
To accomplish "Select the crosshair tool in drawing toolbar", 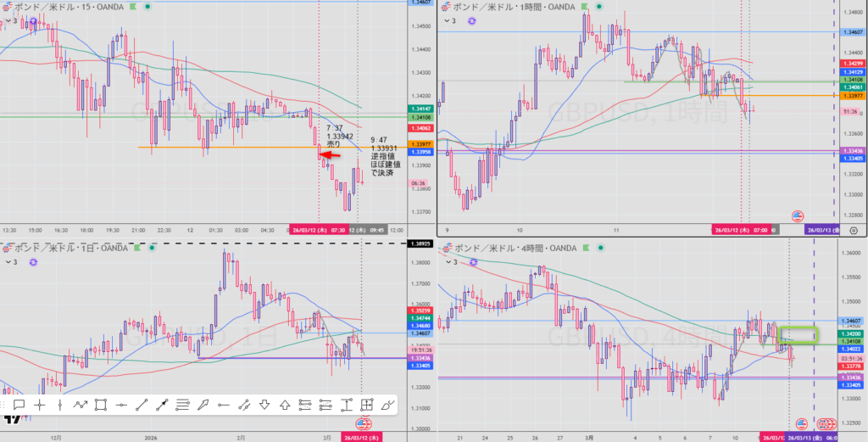I will click(39, 405).
